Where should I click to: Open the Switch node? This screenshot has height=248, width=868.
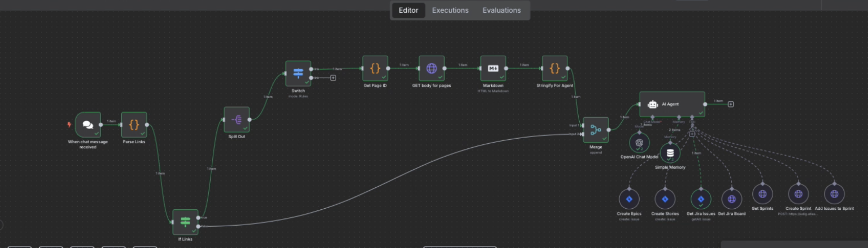tap(298, 73)
